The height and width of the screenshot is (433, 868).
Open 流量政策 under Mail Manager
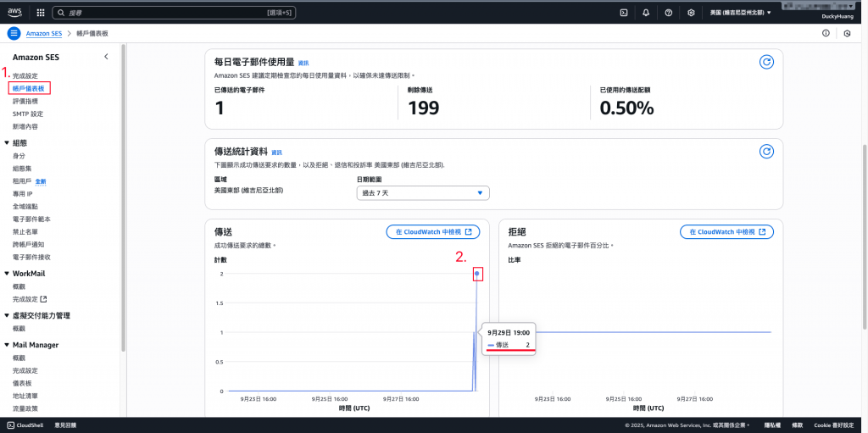point(25,408)
